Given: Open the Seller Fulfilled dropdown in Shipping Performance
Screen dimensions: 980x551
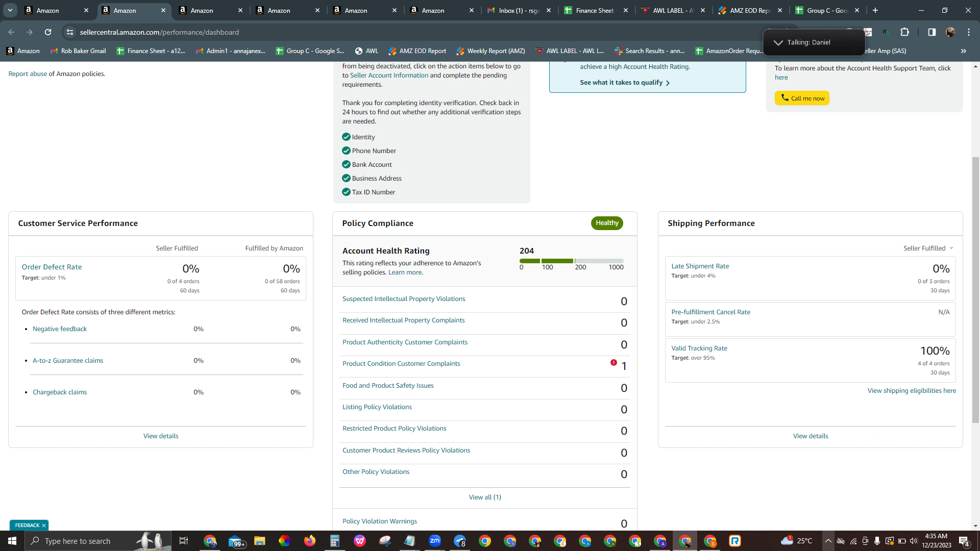Looking at the screenshot, I should click(x=928, y=248).
